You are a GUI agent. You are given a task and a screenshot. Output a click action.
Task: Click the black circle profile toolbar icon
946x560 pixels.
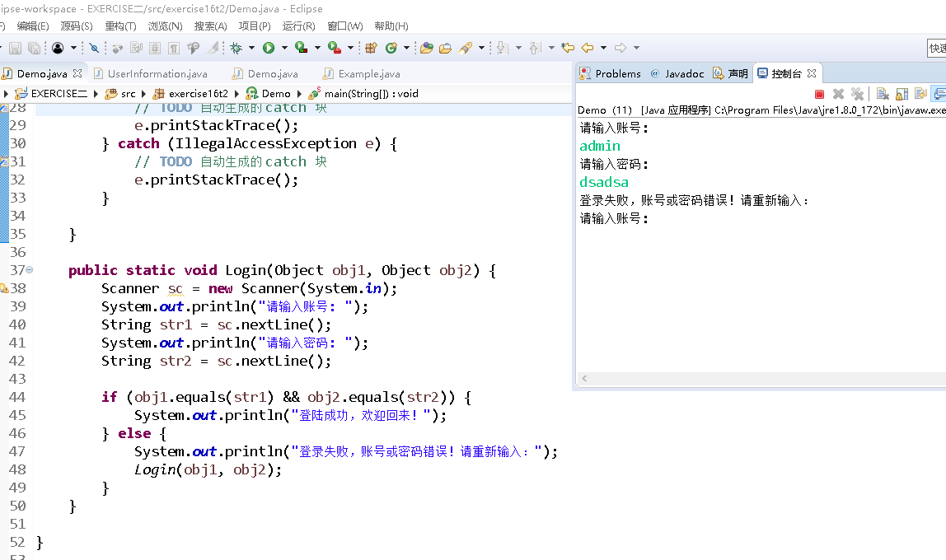[58, 48]
